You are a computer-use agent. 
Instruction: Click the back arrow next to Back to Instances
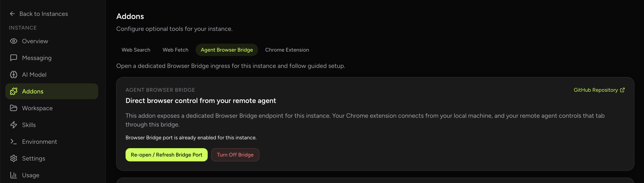(12, 13)
